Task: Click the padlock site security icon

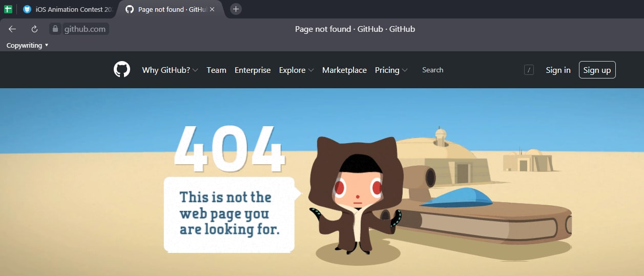Action: pos(55,29)
